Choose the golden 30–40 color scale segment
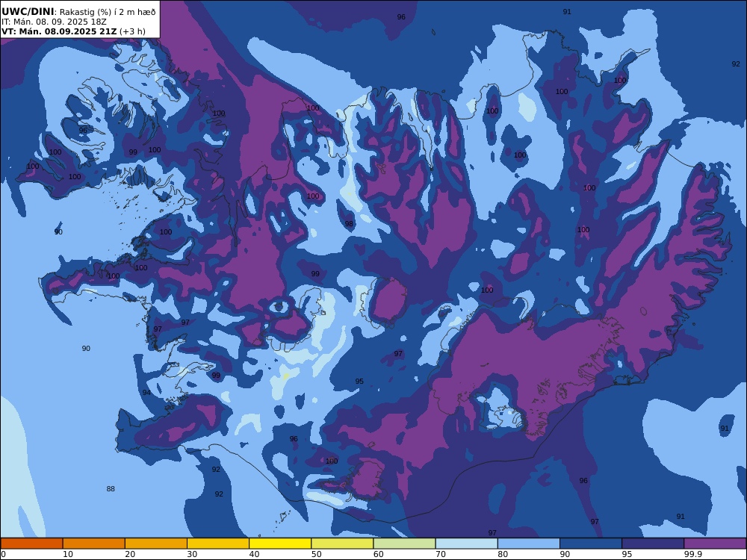The image size is (747, 560). [x=218, y=544]
